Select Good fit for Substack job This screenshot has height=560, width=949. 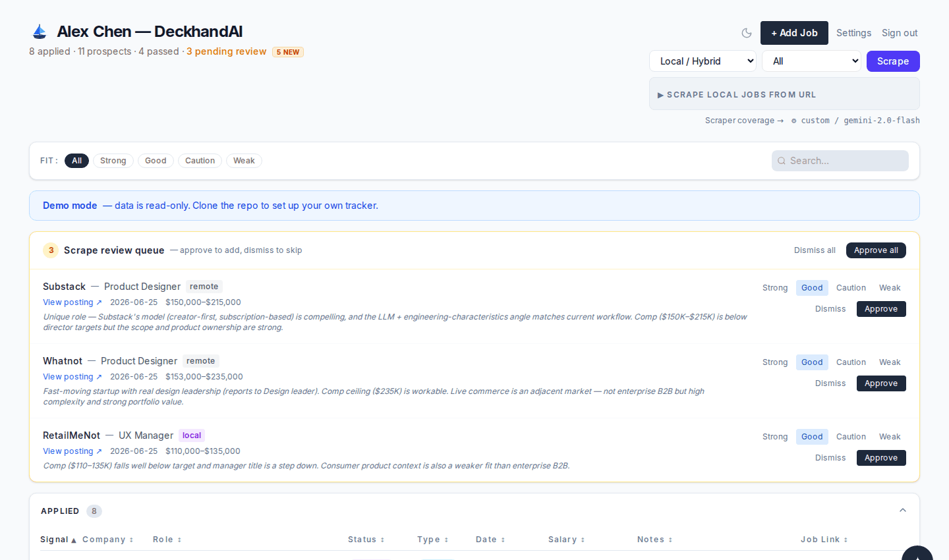point(812,288)
